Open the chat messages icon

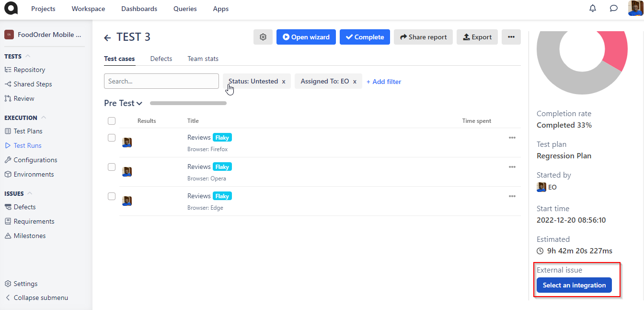pos(613,9)
